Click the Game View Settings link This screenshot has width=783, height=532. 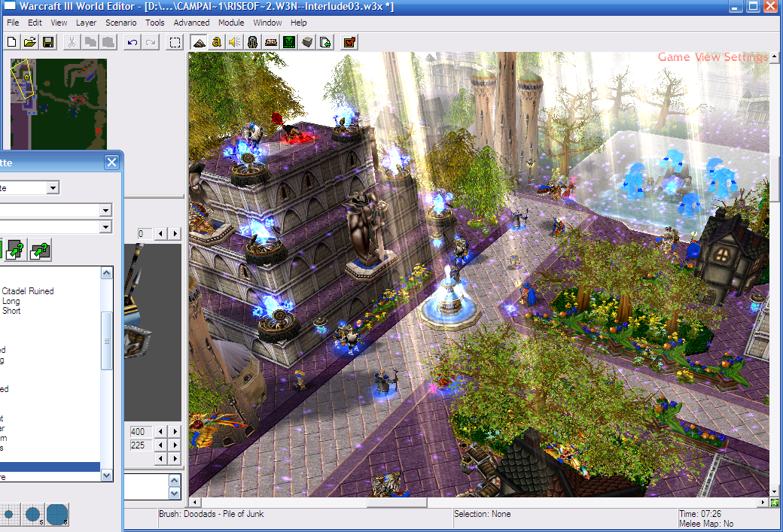coord(712,57)
